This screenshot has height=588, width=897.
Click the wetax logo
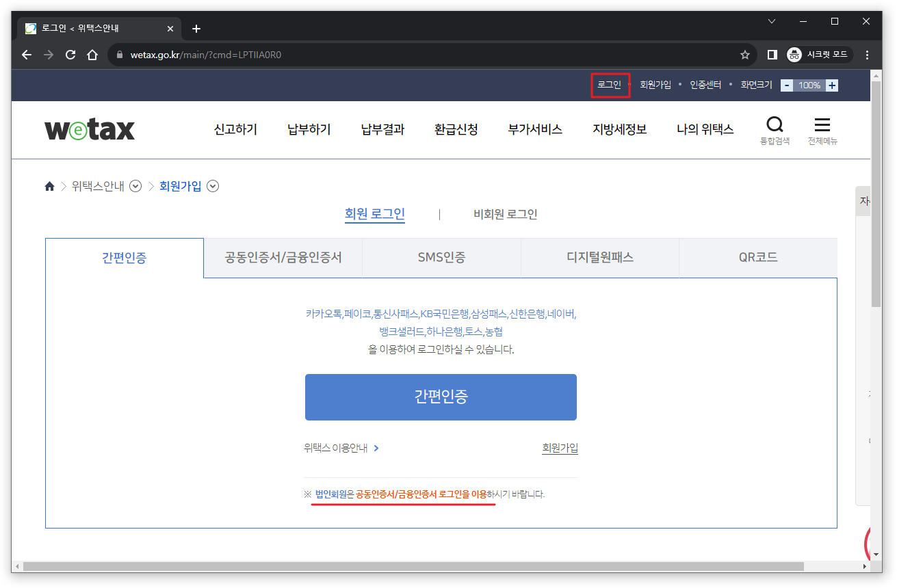90,129
